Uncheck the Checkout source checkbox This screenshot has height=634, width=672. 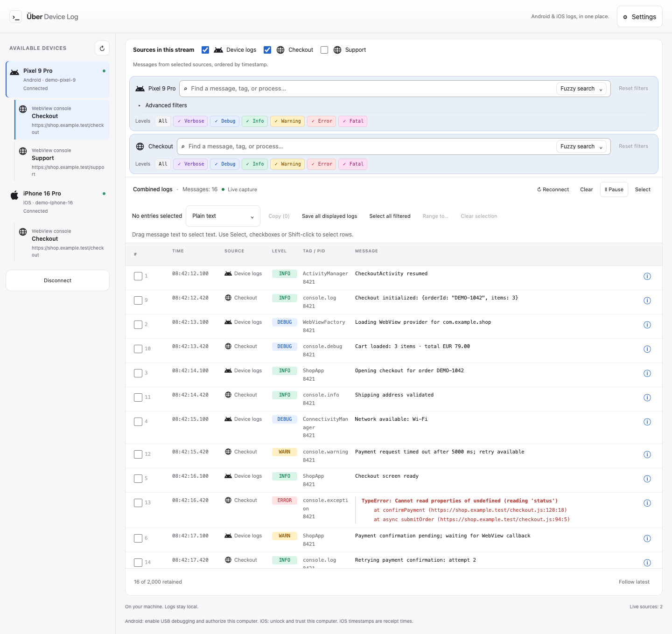tap(267, 50)
